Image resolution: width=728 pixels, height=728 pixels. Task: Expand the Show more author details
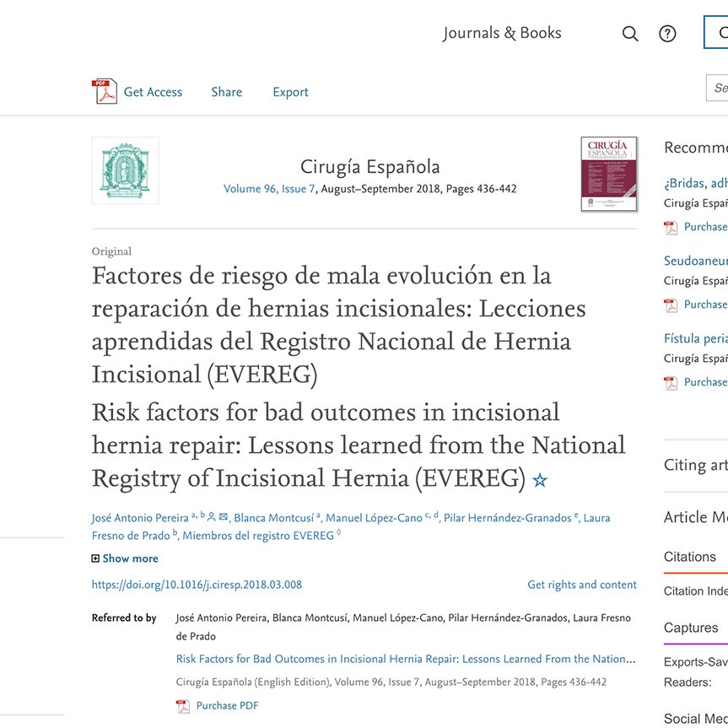pyautogui.click(x=125, y=558)
